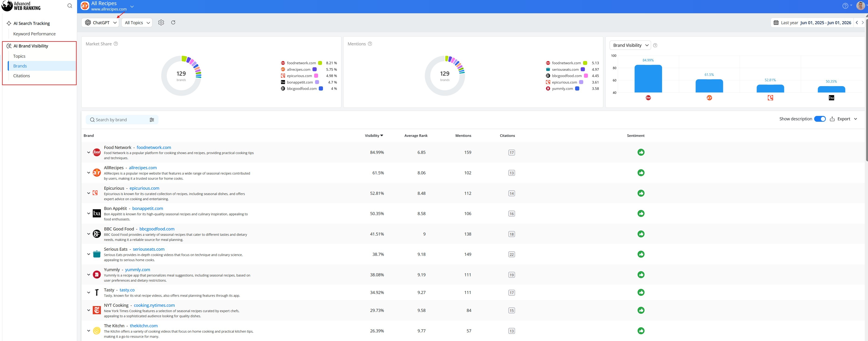Expand the Food Network row
868x341 pixels.
click(x=89, y=152)
